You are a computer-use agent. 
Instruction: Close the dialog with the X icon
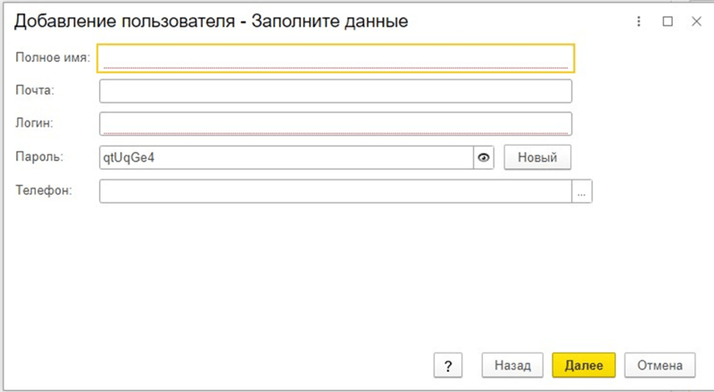tap(696, 21)
